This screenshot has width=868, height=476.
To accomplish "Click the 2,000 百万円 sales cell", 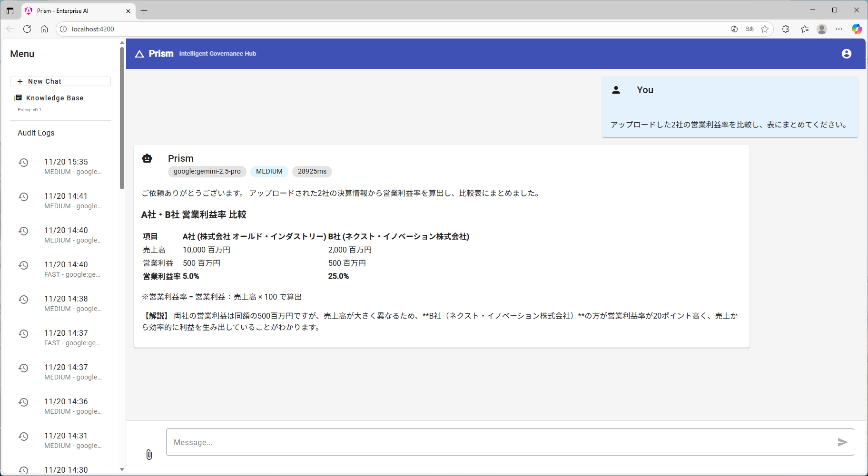I will coord(350,250).
